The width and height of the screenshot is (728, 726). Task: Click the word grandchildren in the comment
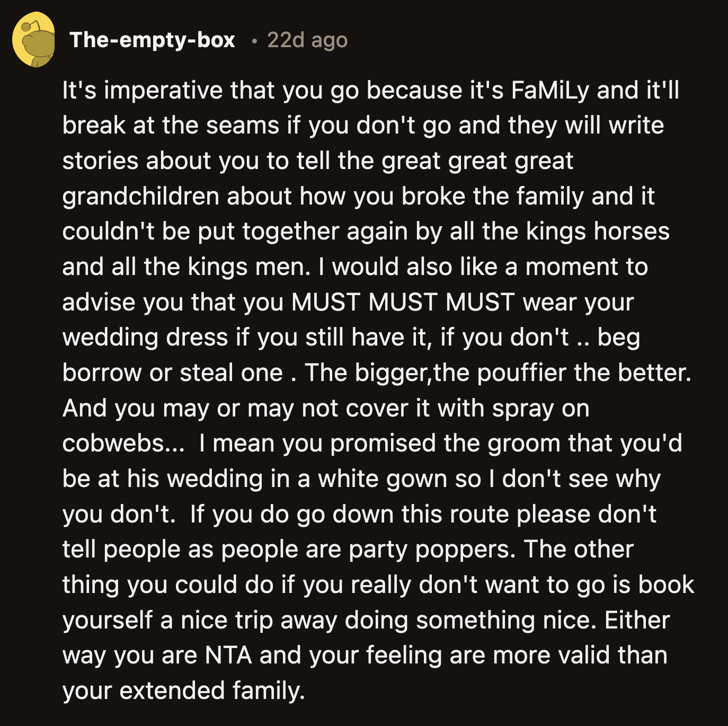click(140, 196)
